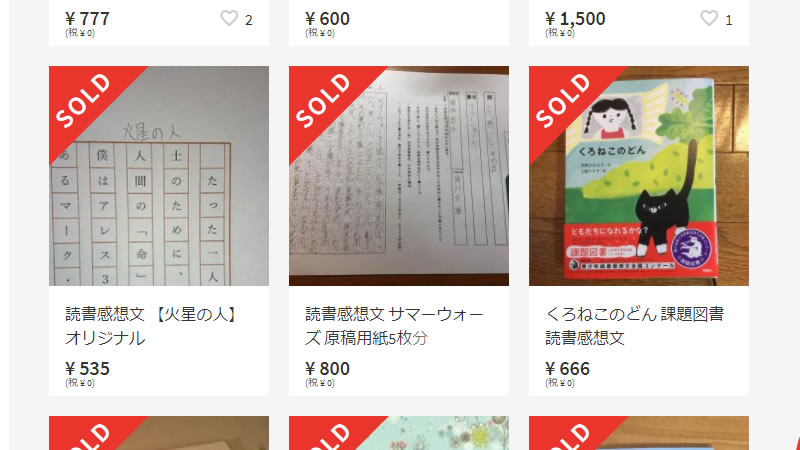Open くろねこのどん book cover image
This screenshot has width=800, height=450.
point(639,176)
